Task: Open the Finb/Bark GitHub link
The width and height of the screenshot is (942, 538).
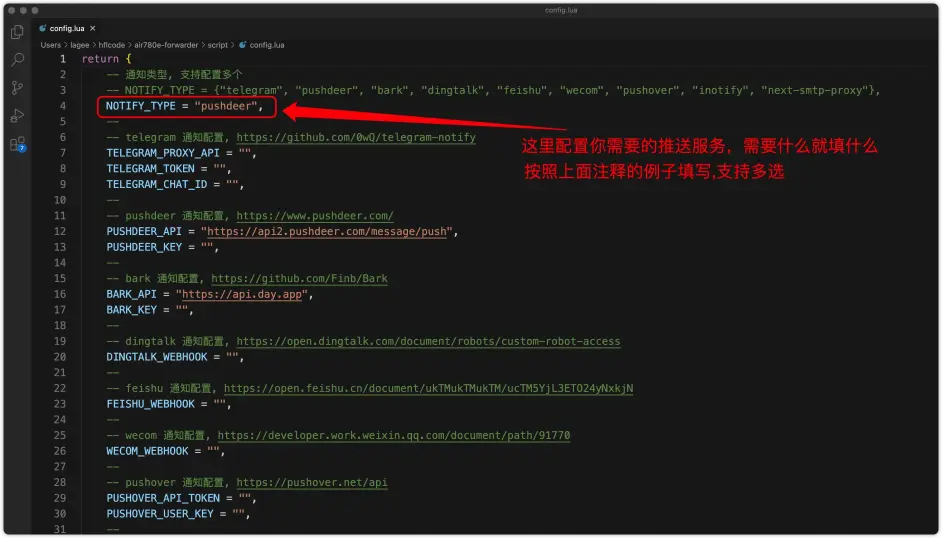Action: pos(299,279)
